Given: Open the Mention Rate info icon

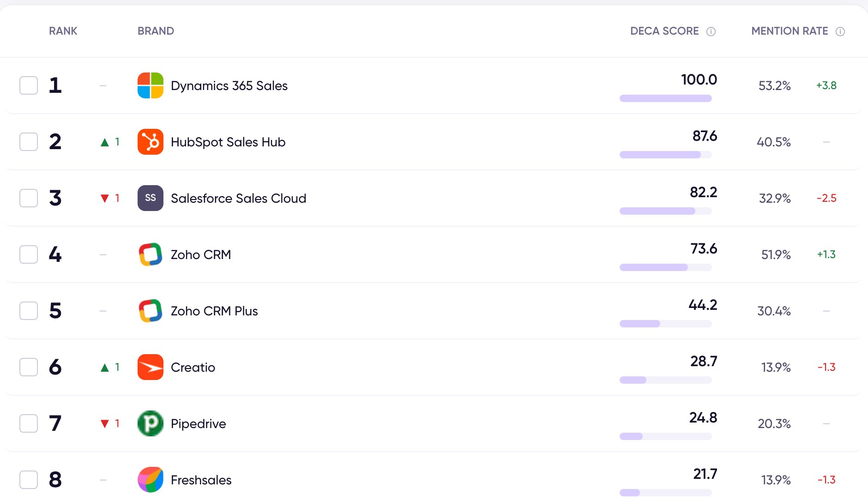Looking at the screenshot, I should (840, 31).
